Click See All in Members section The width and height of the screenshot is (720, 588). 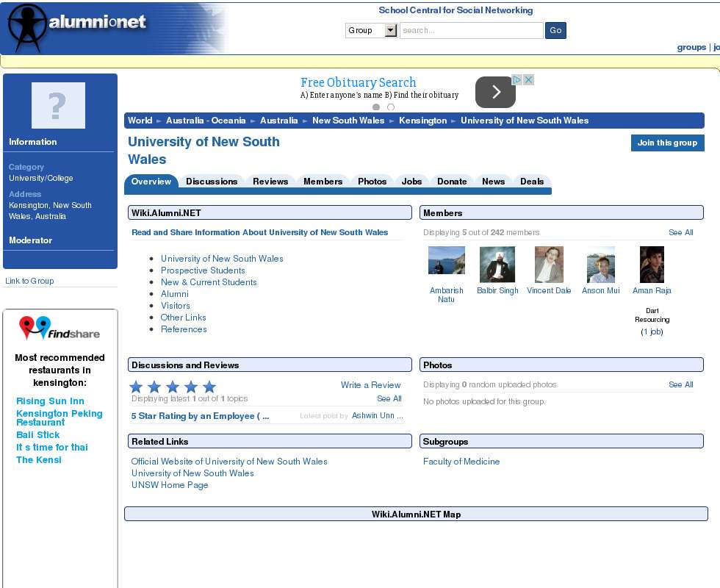tap(680, 232)
